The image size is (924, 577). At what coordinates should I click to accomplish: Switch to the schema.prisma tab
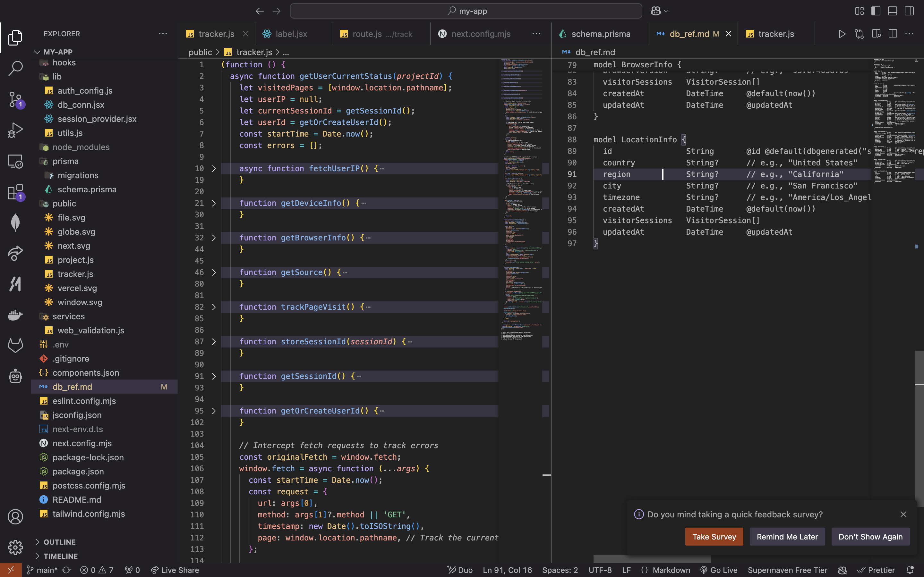[600, 34]
